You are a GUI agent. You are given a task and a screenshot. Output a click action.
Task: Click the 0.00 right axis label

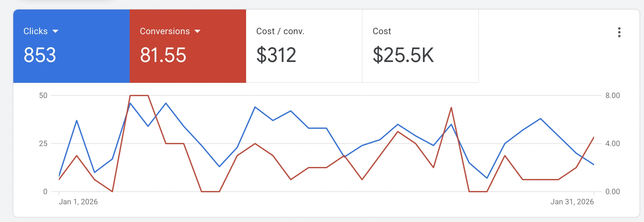coord(613,192)
